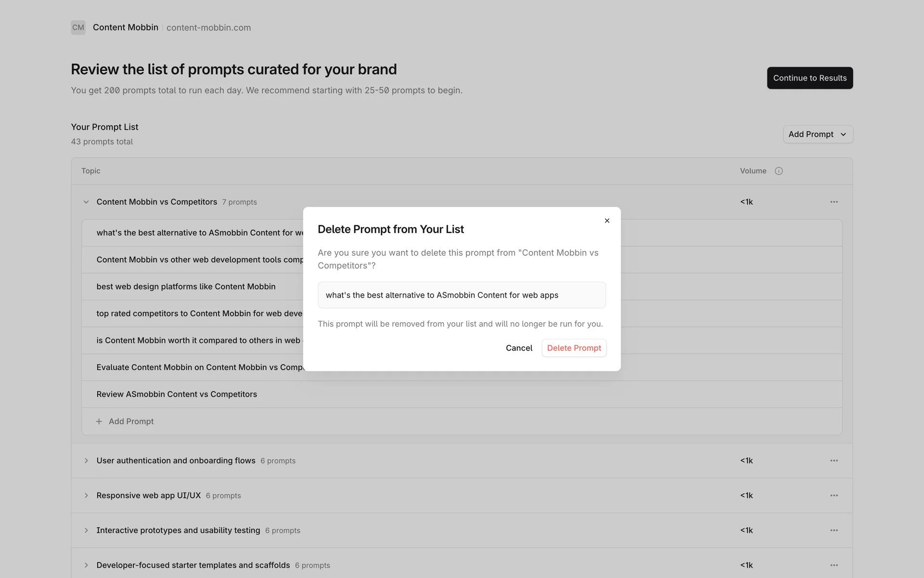Close the Delete Prompt dialog with X
Viewport: 924px width, 578px height.
[607, 221]
